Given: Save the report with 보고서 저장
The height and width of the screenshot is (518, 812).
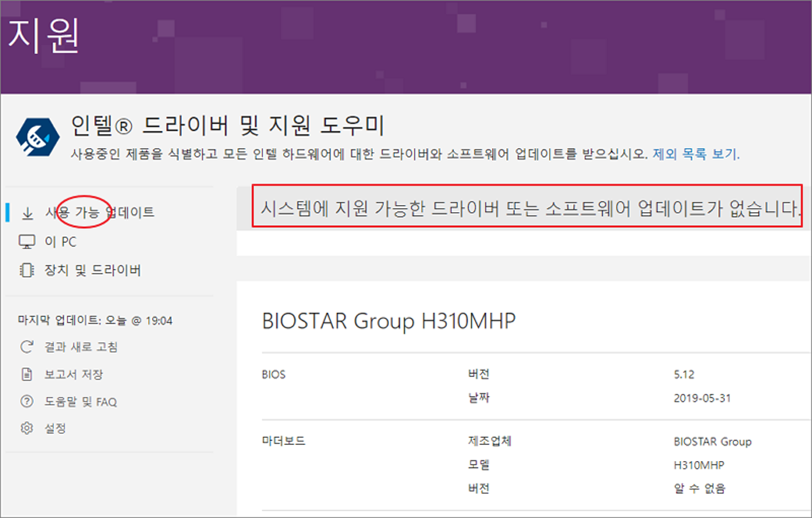Looking at the screenshot, I should (x=73, y=374).
